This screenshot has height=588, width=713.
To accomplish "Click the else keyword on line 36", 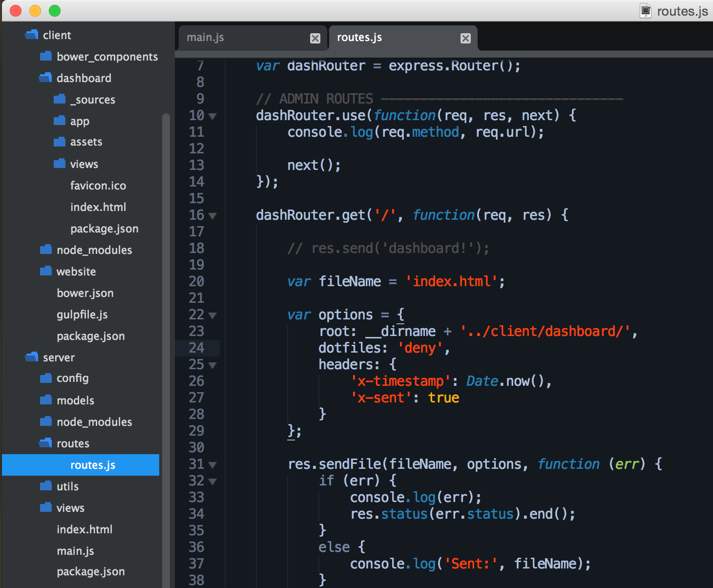I will 334,547.
